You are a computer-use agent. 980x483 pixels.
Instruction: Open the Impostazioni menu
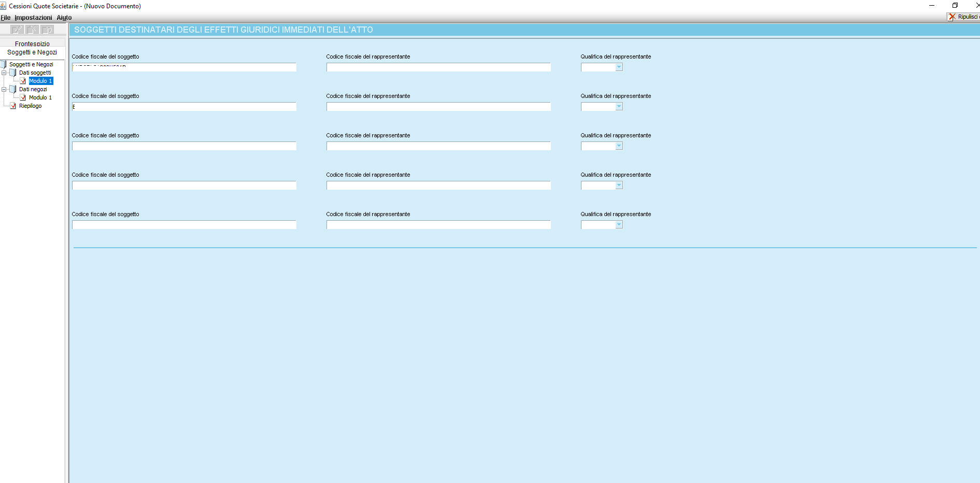pos(33,18)
